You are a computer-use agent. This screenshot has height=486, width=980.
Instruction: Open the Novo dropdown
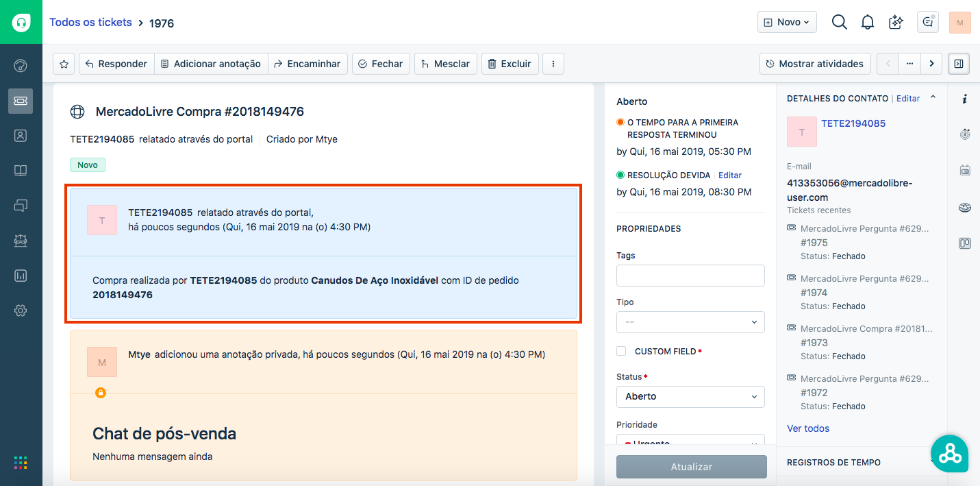click(x=787, y=22)
